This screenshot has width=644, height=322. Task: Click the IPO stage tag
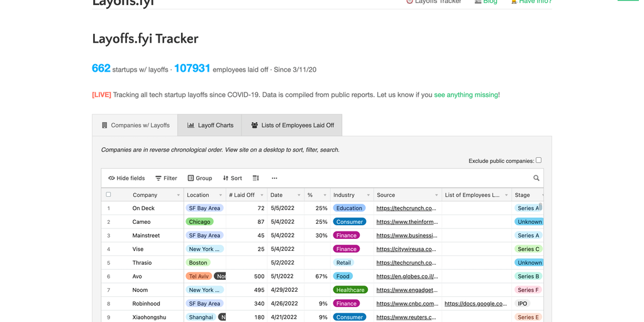click(523, 304)
